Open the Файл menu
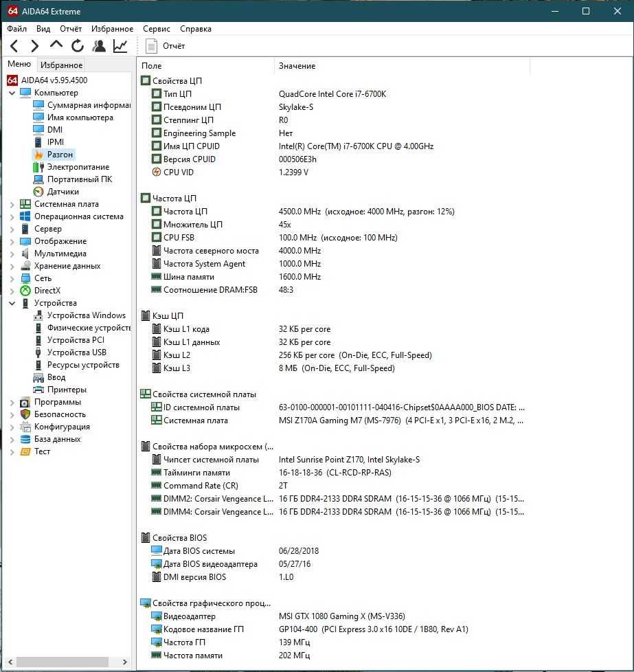This screenshot has height=672, width=634. pyautogui.click(x=16, y=29)
